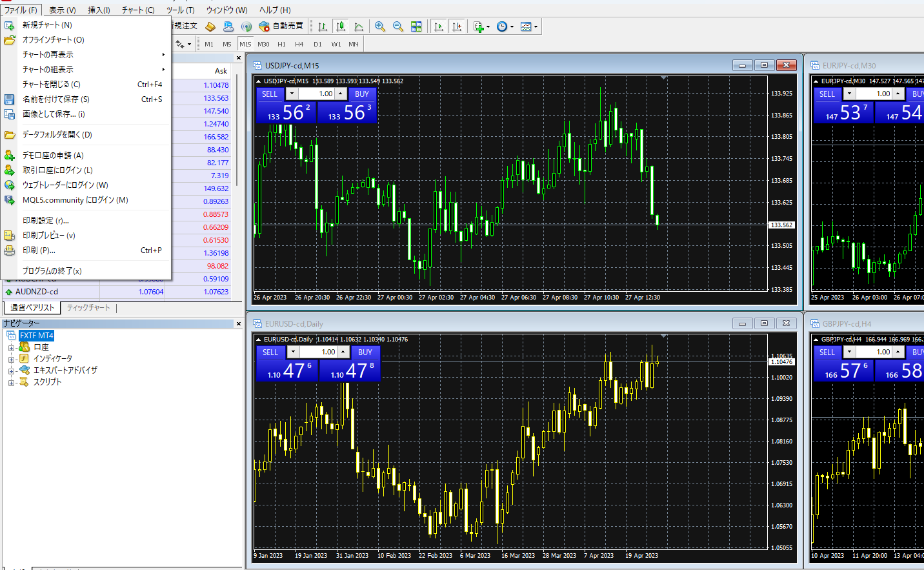Increase USDJPY lot size with up arrow
Image resolution: width=924 pixels, height=570 pixels.
pyautogui.click(x=341, y=94)
